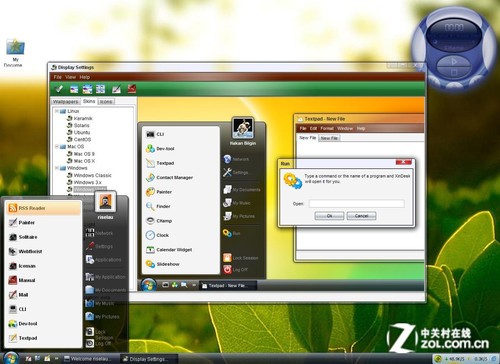Expand quick launch chevron in preview taskbar

tap(194, 285)
